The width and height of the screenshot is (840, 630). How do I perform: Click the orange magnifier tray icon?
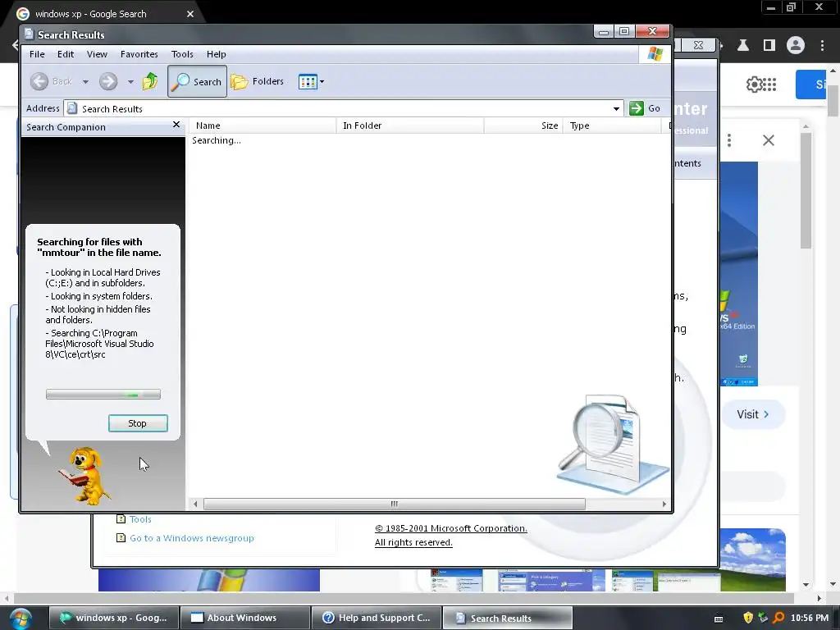pyautogui.click(x=778, y=618)
